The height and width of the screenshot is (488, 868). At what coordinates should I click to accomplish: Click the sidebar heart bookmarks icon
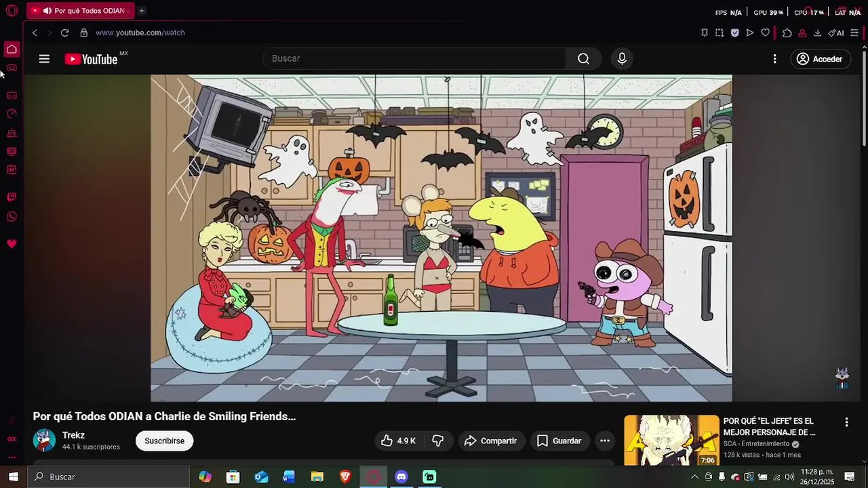[12, 244]
